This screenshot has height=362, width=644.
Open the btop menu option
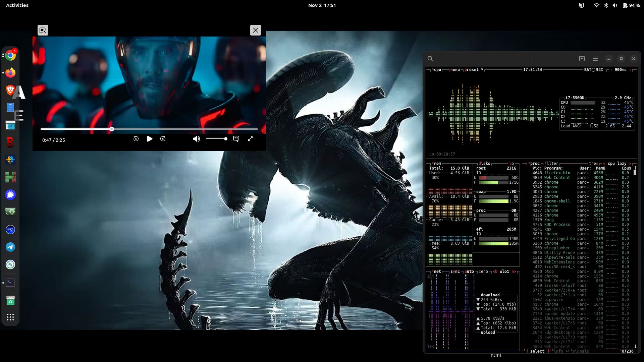click(x=455, y=70)
